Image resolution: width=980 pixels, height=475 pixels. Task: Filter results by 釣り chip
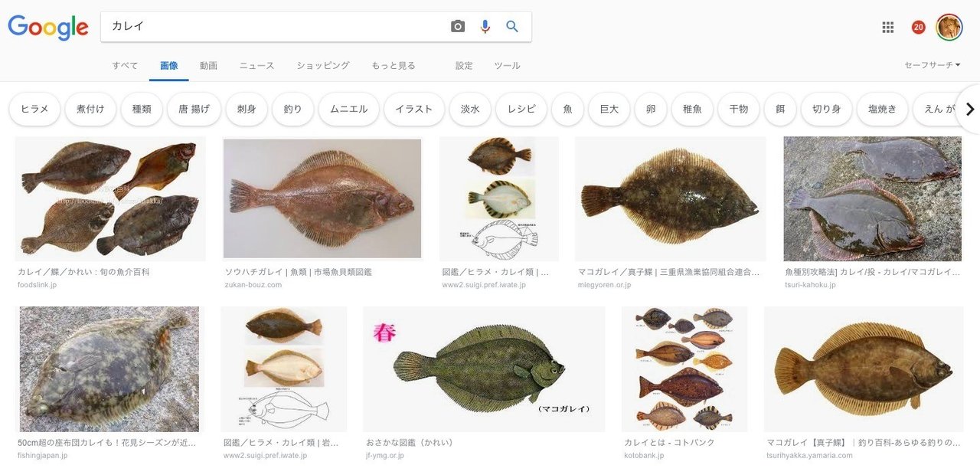pos(292,110)
